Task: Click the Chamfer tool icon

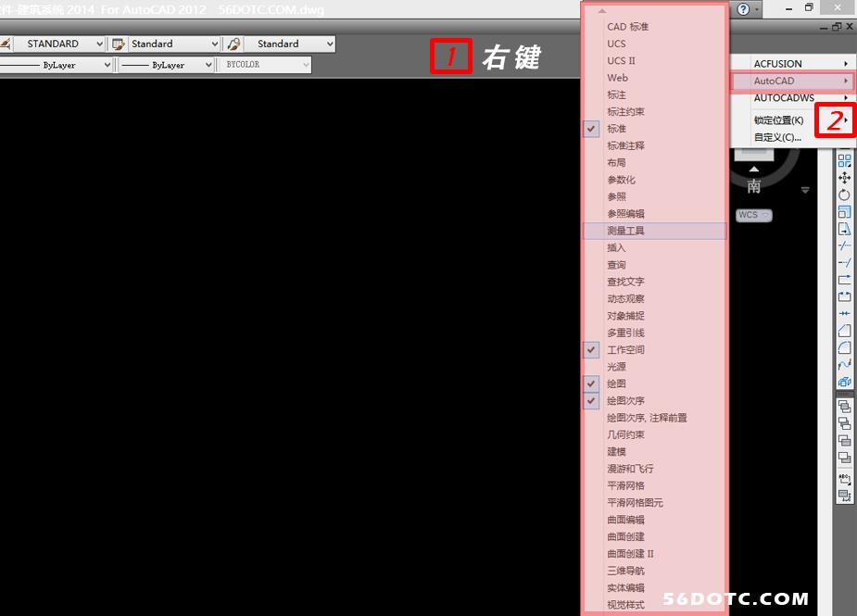Action: (844, 331)
